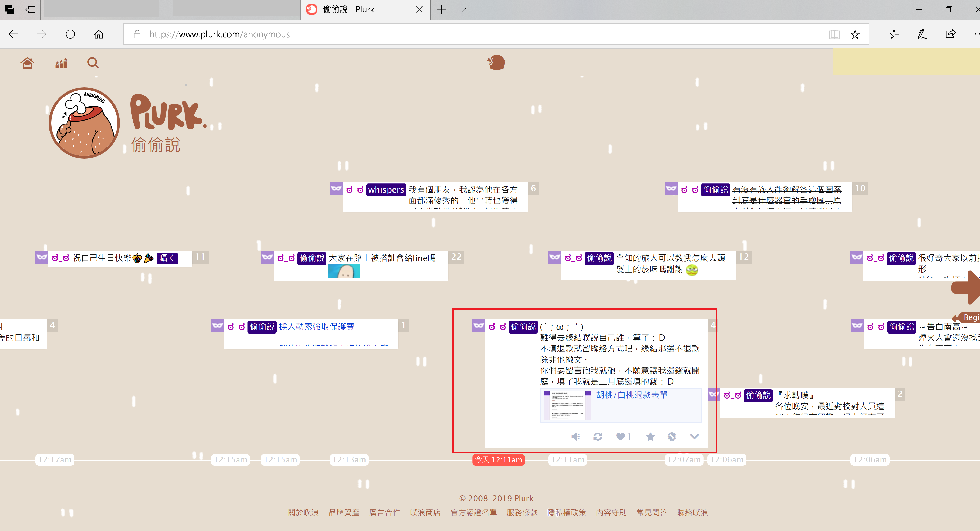Toggle reading view icon in the address bar
The width and height of the screenshot is (980, 531).
pos(834,34)
